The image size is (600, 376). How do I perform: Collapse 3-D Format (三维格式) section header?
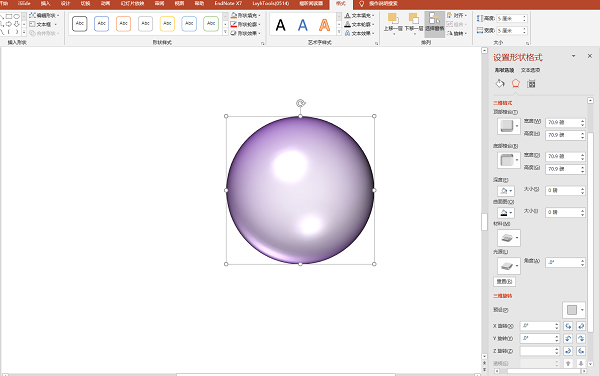[503, 103]
